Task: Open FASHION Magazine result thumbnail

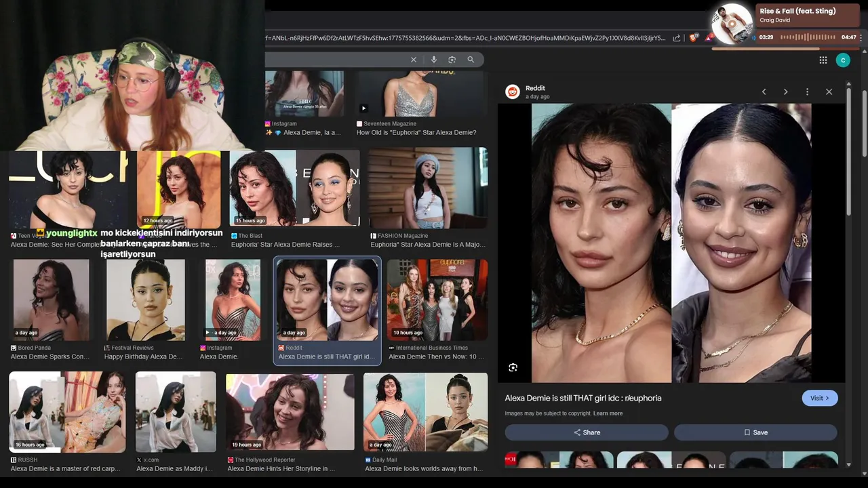Action: tap(428, 188)
